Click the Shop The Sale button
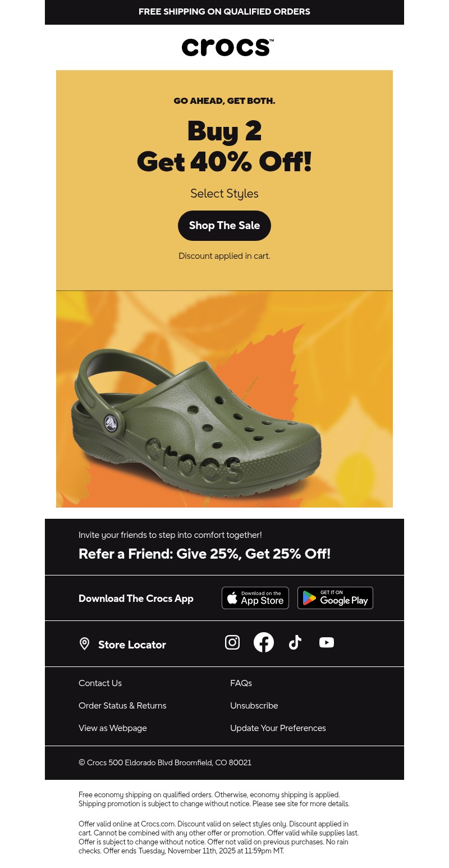 click(224, 226)
